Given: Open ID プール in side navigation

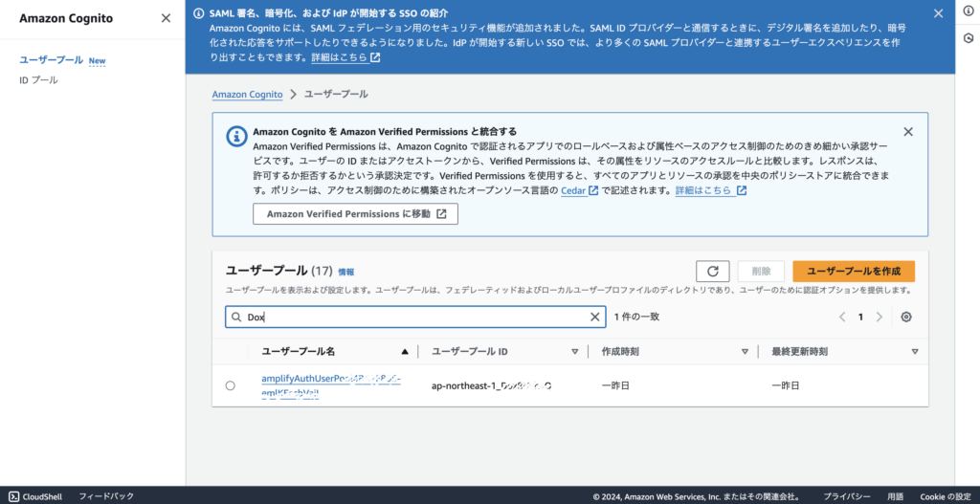Looking at the screenshot, I should click(x=38, y=80).
